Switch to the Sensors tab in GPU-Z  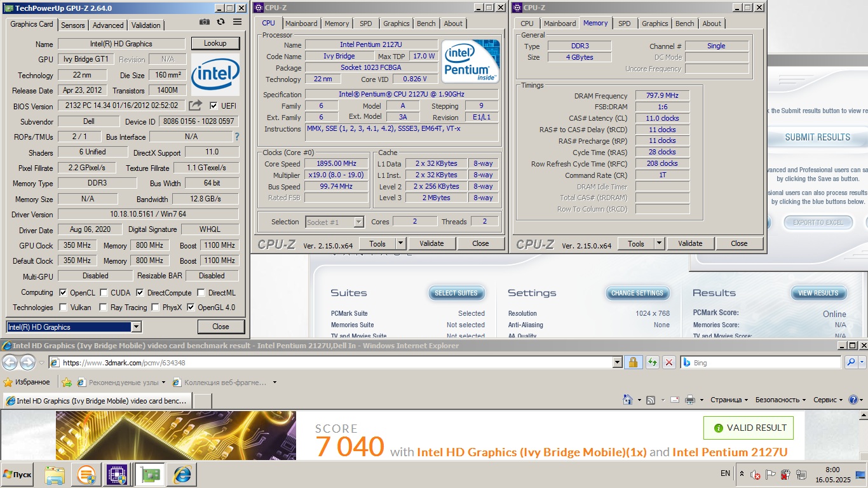coord(73,25)
